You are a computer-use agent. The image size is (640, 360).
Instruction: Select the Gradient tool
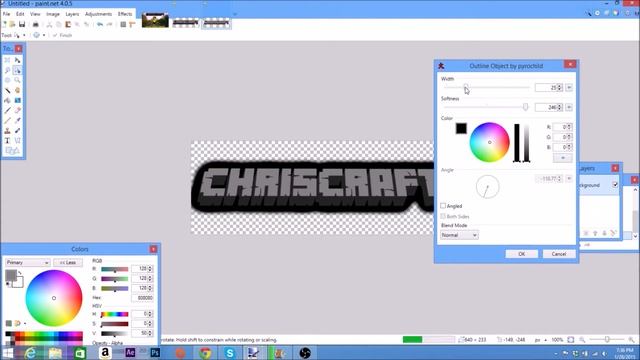pos(17,100)
